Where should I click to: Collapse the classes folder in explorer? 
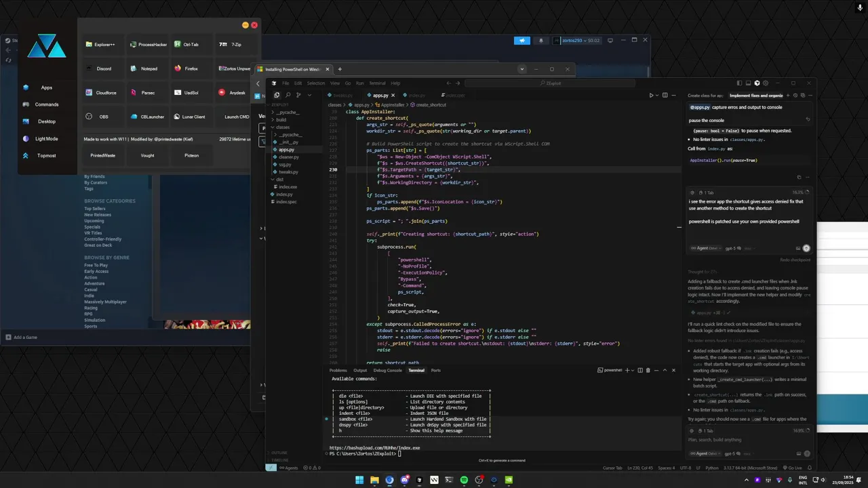coord(283,127)
